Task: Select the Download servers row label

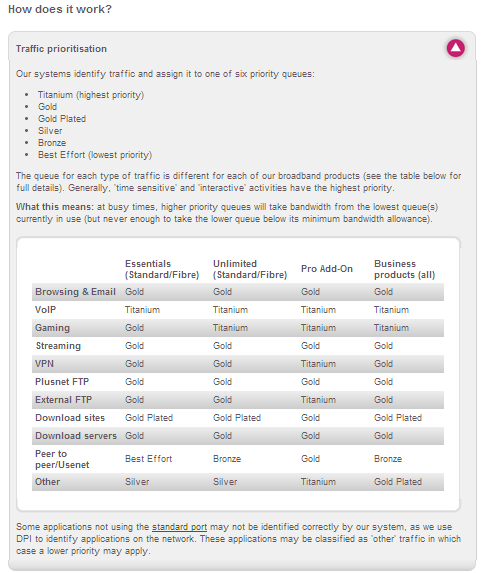Action: (x=76, y=436)
